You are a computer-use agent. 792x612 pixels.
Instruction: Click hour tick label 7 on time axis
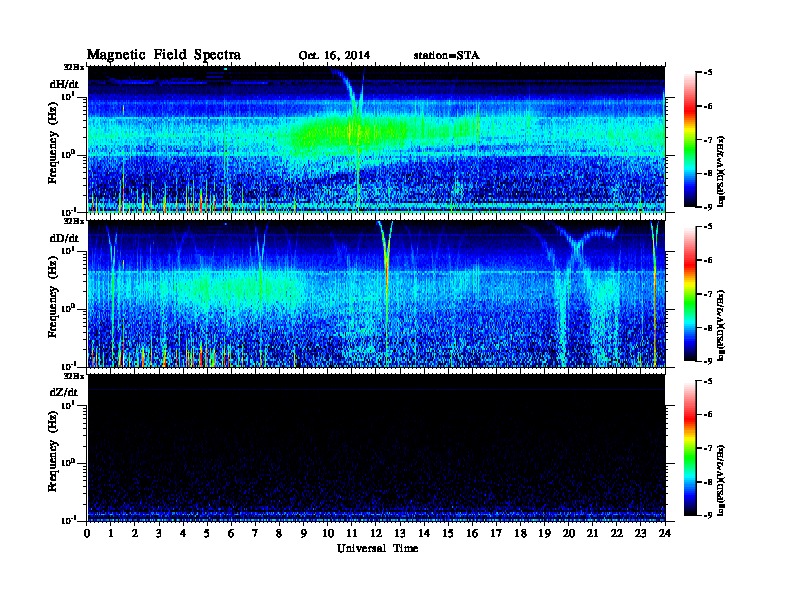coord(255,534)
